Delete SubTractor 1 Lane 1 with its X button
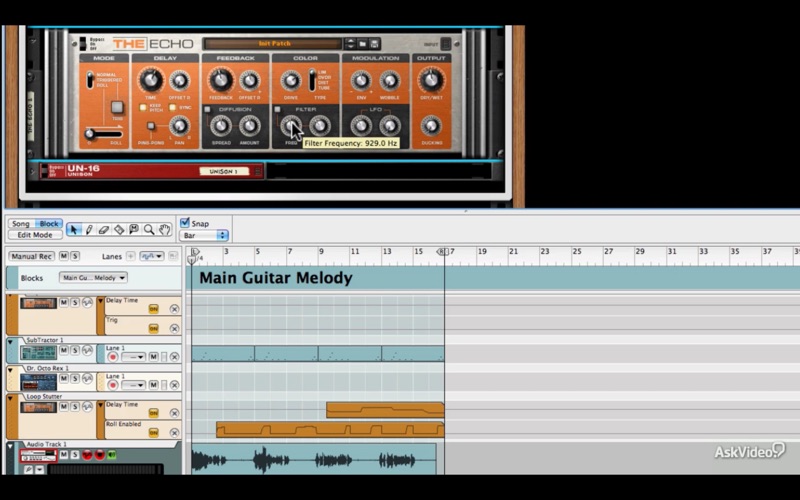The image size is (800, 500). click(x=174, y=357)
